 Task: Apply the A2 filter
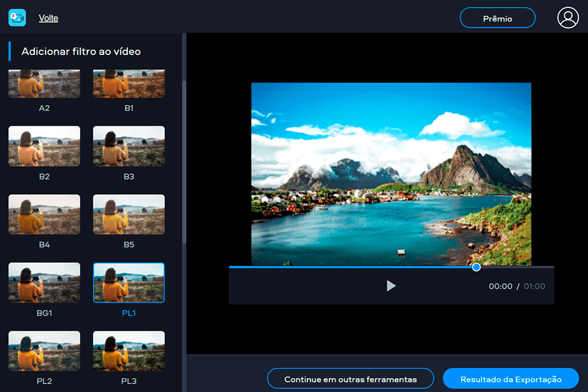coord(44,83)
